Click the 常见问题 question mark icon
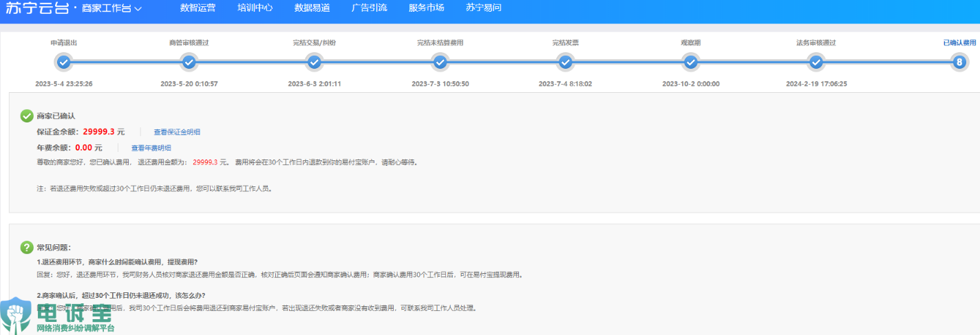This screenshot has height=335, width=980. (x=27, y=247)
